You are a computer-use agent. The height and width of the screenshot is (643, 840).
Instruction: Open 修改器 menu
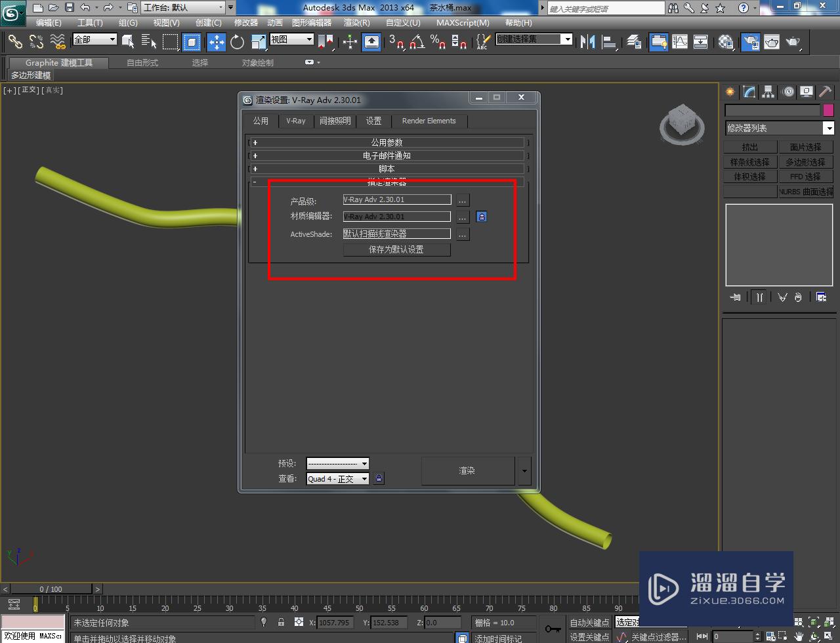[x=246, y=22]
